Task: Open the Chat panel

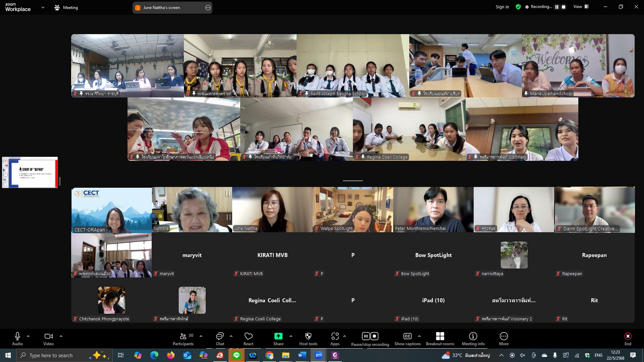Action: tap(220, 338)
